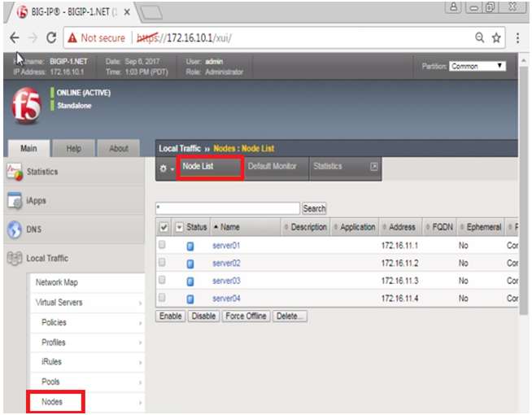Viewport: 532px width, 415px height.
Task: Open the DNS globe icon
Action: (14, 229)
